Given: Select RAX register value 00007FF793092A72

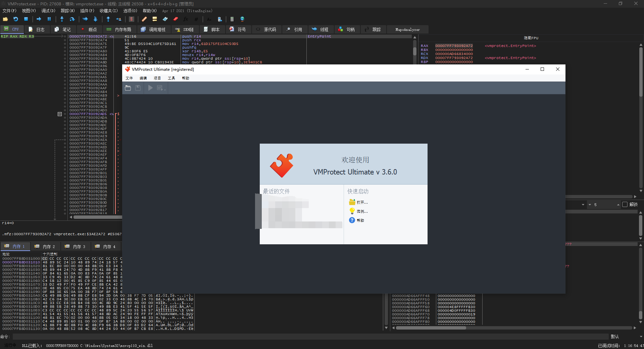Looking at the screenshot, I should [454, 46].
